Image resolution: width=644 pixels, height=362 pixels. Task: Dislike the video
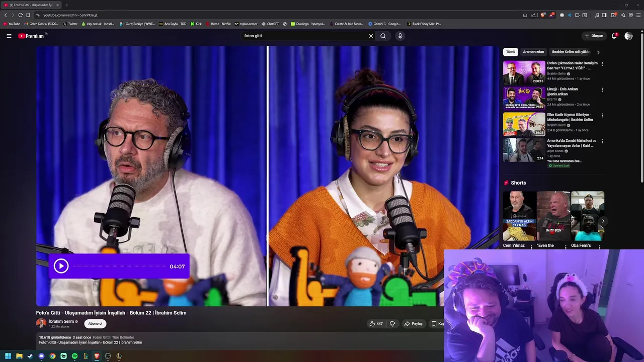393,324
